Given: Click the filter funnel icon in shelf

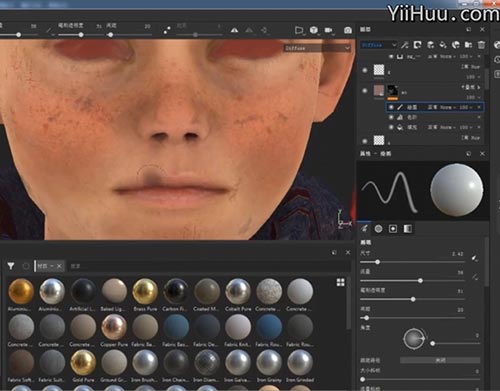Looking at the screenshot, I should point(11,266).
